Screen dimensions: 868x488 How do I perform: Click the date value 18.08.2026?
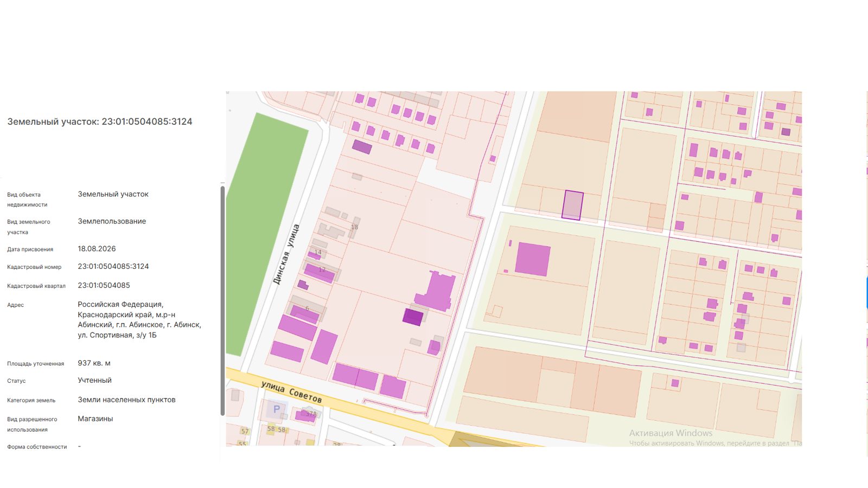[97, 249]
